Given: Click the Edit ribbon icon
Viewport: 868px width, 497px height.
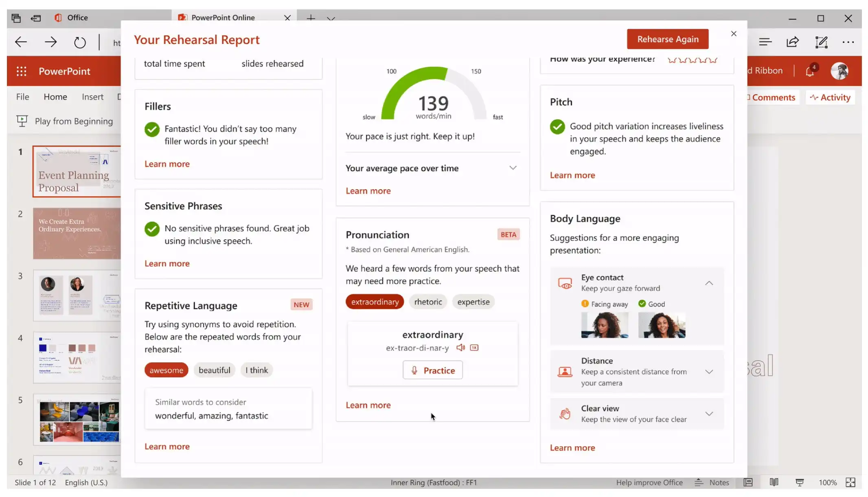Looking at the screenshot, I should click(822, 42).
